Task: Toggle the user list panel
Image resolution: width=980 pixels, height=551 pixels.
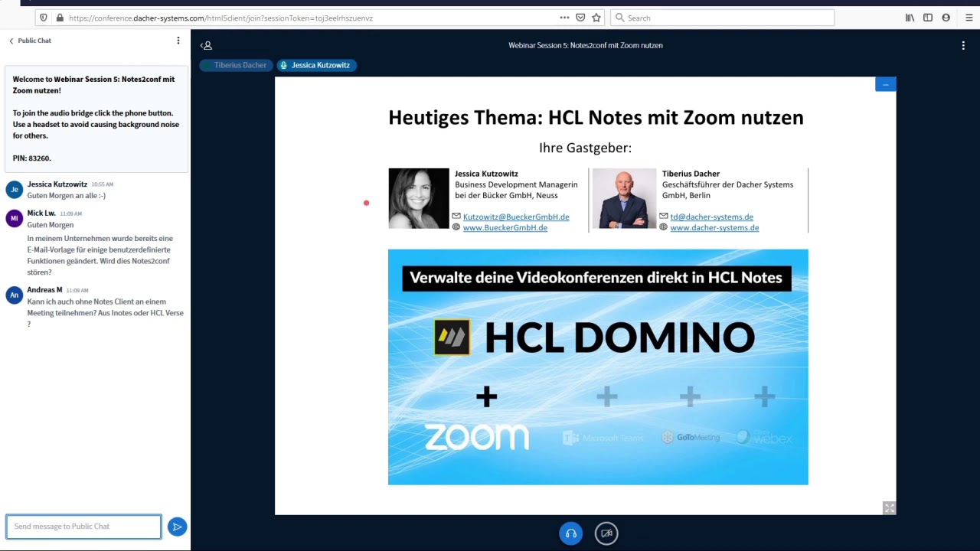Action: coord(207,45)
